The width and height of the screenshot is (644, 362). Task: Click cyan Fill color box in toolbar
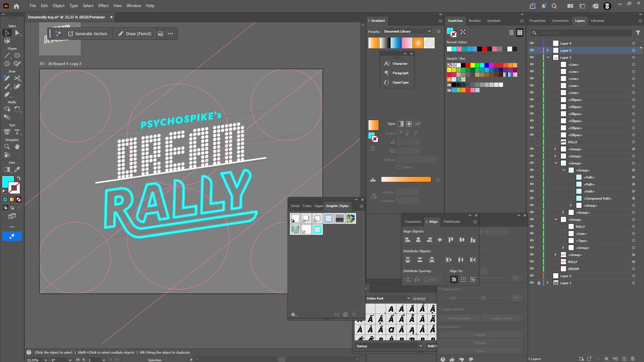click(x=8, y=182)
